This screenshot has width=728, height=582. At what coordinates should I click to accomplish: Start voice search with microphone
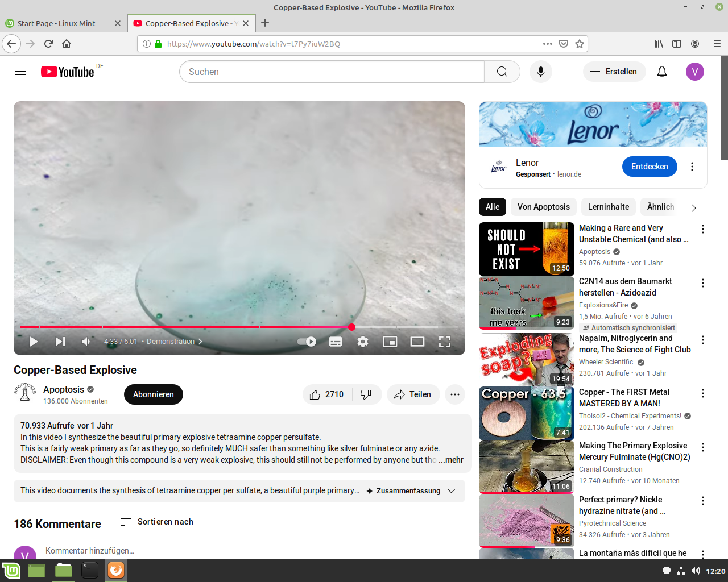541,72
